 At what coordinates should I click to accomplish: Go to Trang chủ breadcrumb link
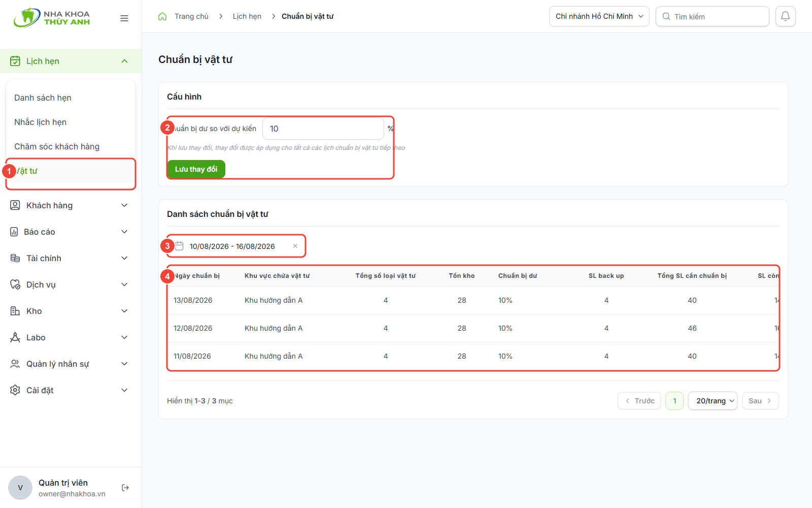pos(191,16)
